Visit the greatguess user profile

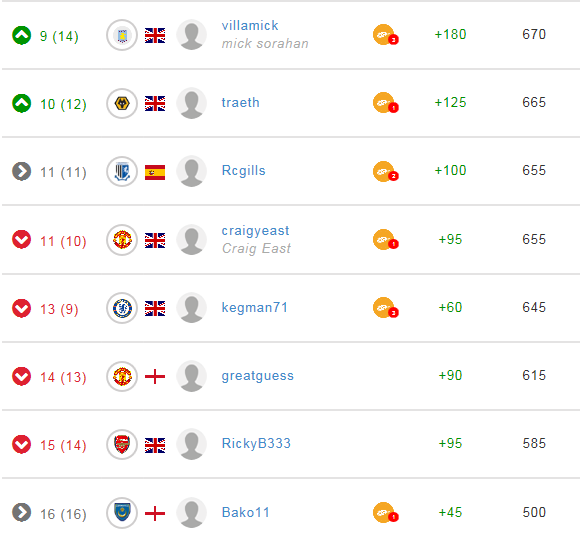coord(257,376)
